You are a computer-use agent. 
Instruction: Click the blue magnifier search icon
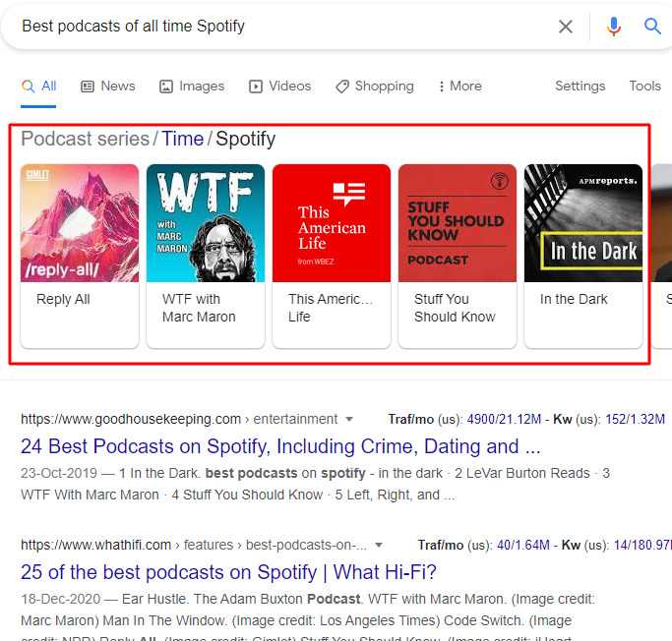pos(652,27)
